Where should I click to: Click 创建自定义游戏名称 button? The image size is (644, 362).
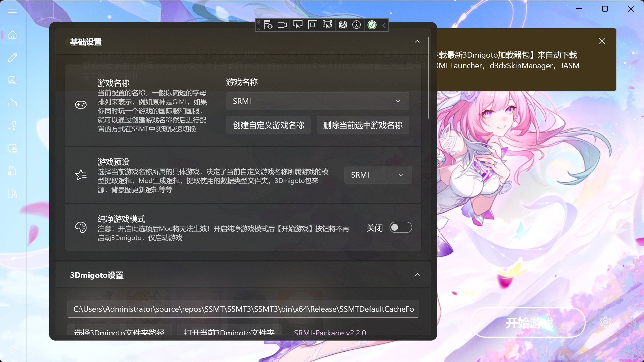[x=268, y=125]
